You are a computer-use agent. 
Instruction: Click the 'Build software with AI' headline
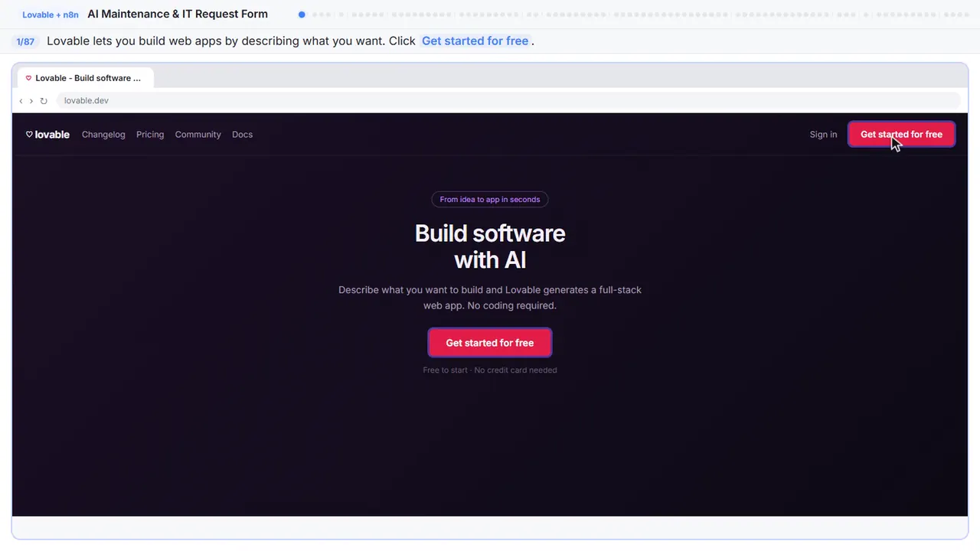pyautogui.click(x=490, y=246)
